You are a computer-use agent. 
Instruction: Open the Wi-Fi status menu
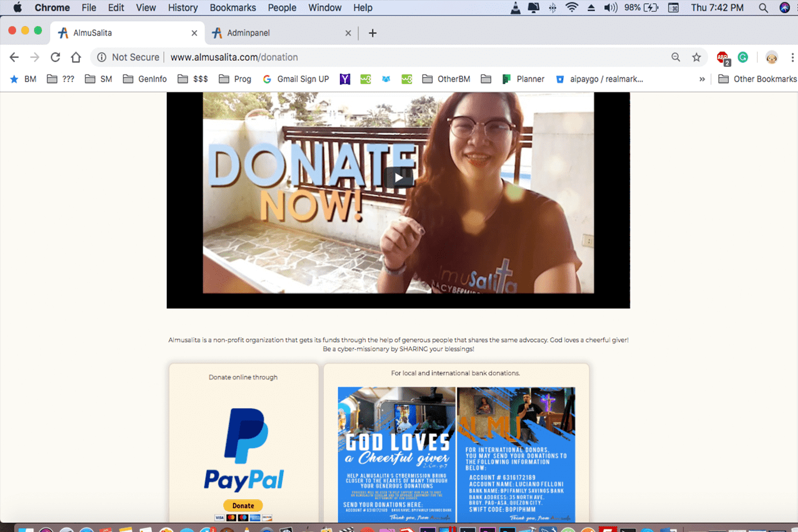[572, 8]
